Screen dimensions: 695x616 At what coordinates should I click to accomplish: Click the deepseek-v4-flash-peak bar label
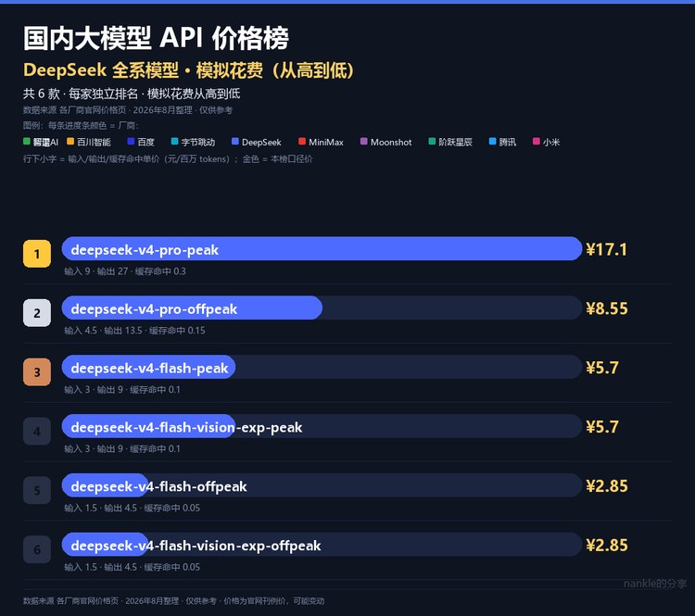click(x=149, y=369)
